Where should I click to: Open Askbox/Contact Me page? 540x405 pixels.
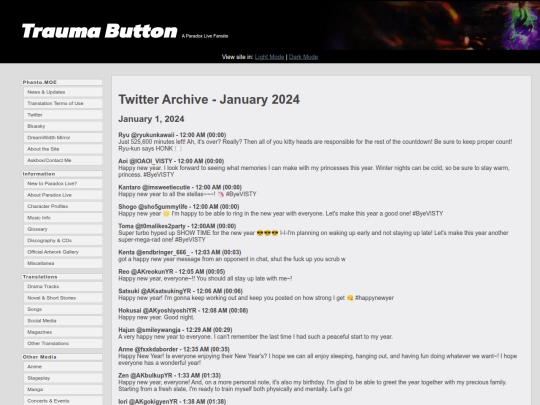point(63,160)
